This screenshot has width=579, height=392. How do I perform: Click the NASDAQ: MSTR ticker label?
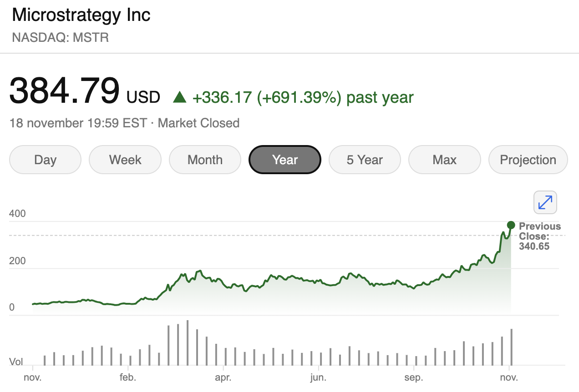click(x=61, y=37)
